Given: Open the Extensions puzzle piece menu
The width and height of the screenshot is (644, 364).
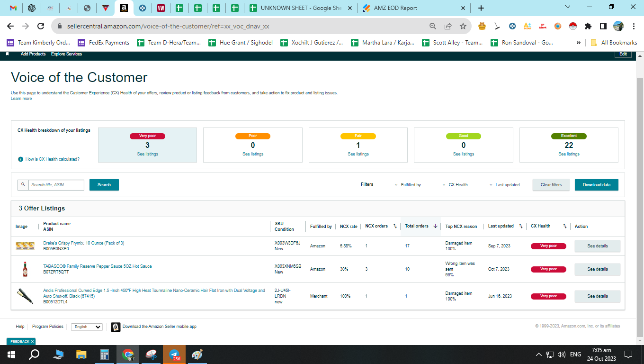Looking at the screenshot, I should (x=588, y=27).
